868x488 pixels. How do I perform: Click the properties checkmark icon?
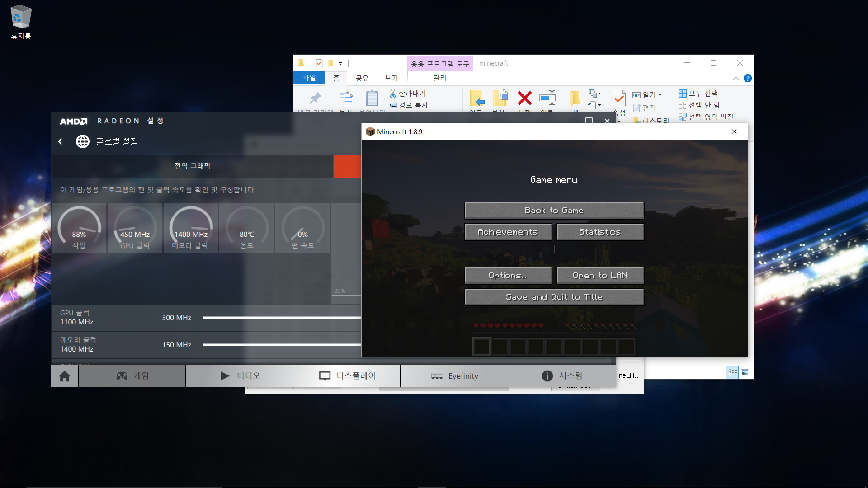[x=619, y=98]
